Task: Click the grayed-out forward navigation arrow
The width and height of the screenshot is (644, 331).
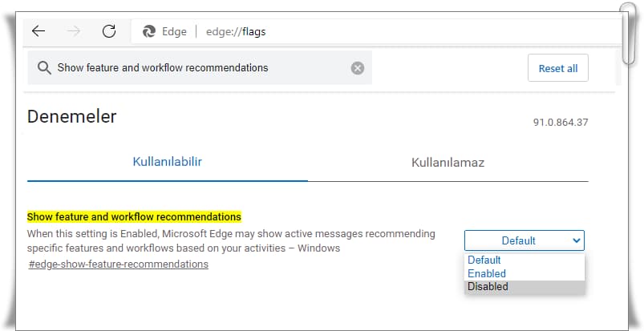Action: click(74, 31)
